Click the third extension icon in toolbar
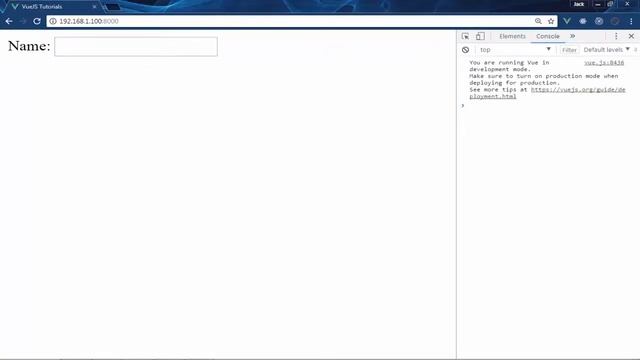Screen dimensions: 640x360 pyautogui.click(x=599, y=21)
